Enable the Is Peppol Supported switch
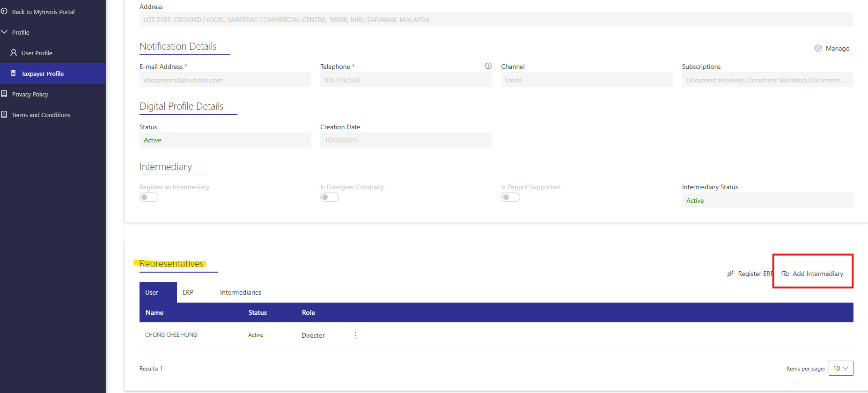This screenshot has height=393, width=868. [x=510, y=197]
